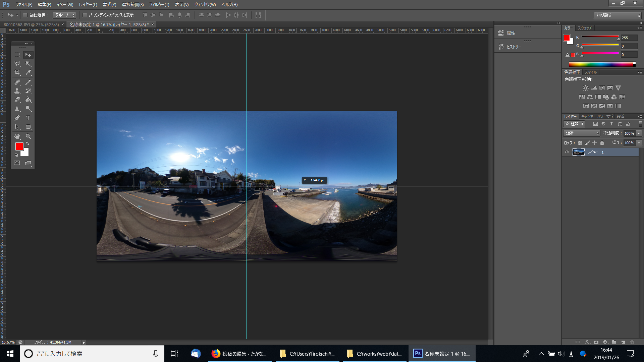Select the Crop tool

[x=17, y=72]
